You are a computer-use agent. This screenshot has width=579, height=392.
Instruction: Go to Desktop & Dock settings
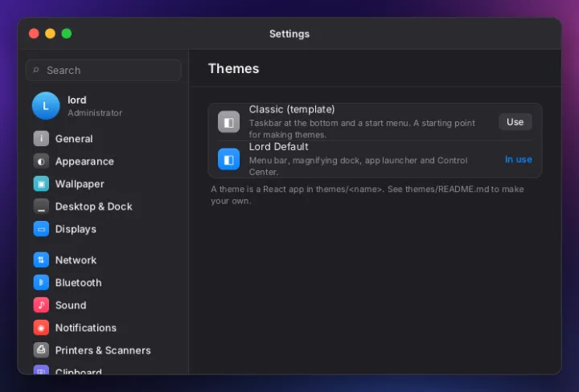click(x=94, y=206)
